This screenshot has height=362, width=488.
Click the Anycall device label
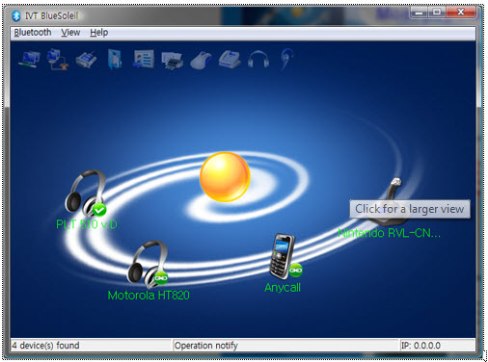[x=283, y=287]
